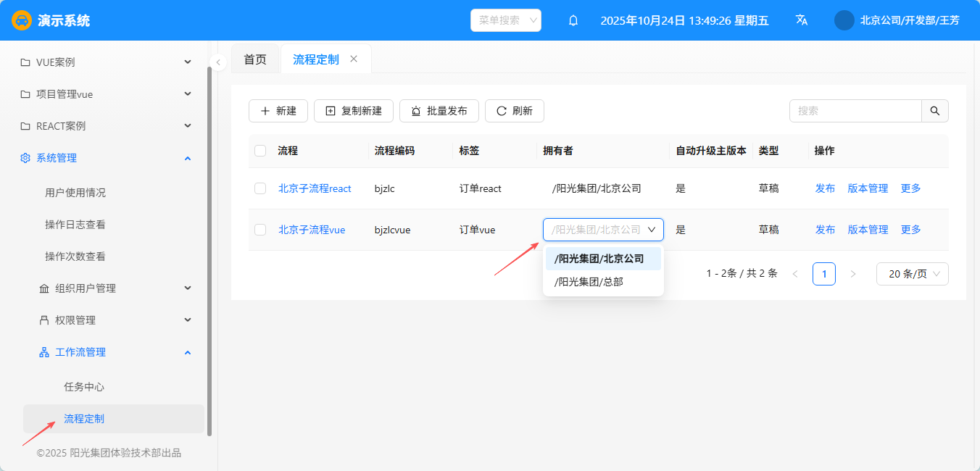Check the 北京子流程react row checkbox
Viewport: 980px width, 471px height.
(x=260, y=188)
